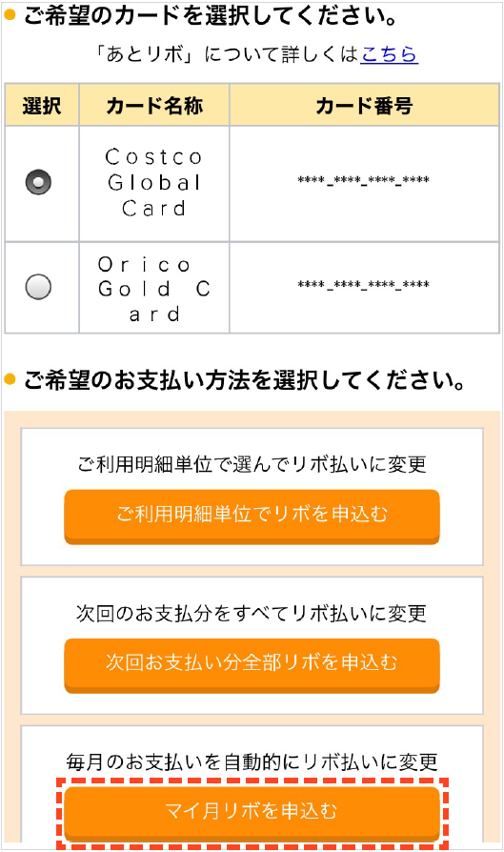Click the カード番号 column header
The width and height of the screenshot is (504, 852).
tap(364, 105)
